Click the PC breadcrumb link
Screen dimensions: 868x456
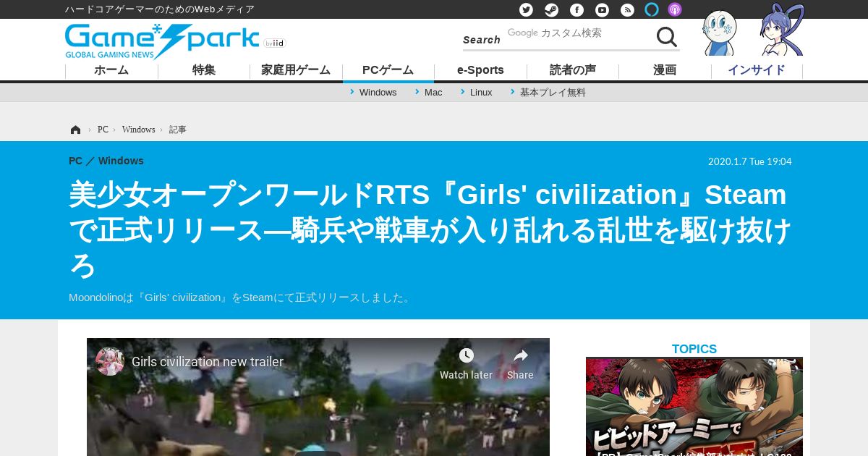[x=103, y=130]
